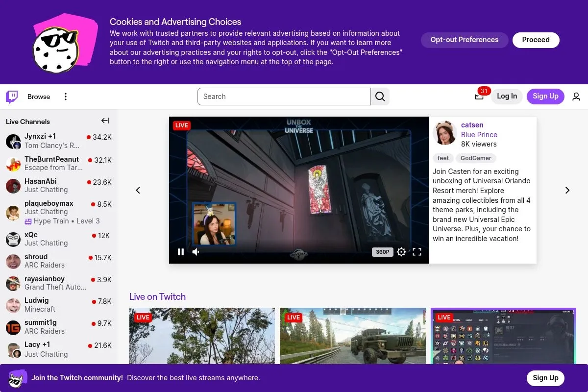Toggle the 360P quality selector
The width and height of the screenshot is (588, 392).
pyautogui.click(x=382, y=252)
